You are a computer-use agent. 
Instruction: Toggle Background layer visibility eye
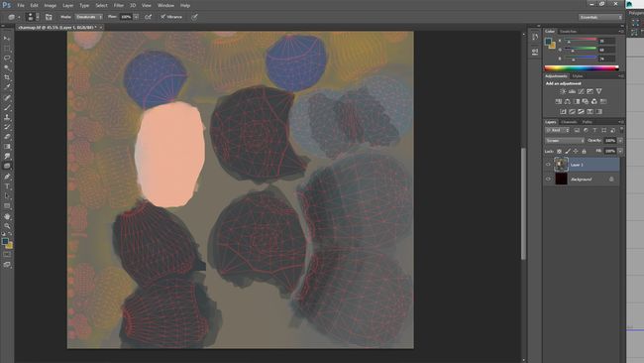click(x=548, y=180)
